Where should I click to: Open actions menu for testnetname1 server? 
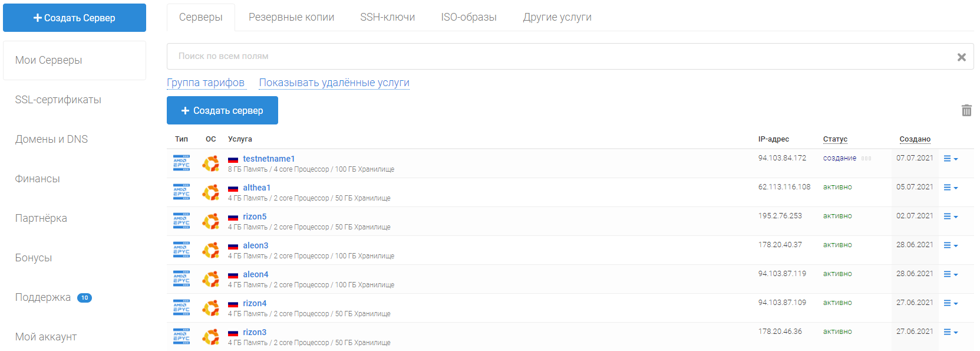[950, 159]
